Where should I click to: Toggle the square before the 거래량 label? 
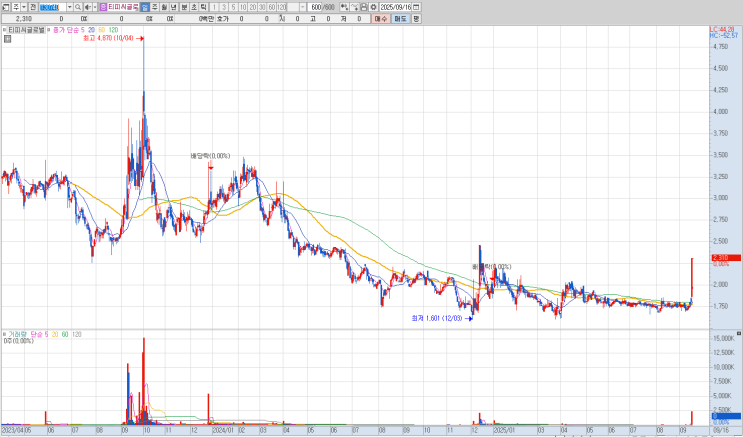(4, 334)
